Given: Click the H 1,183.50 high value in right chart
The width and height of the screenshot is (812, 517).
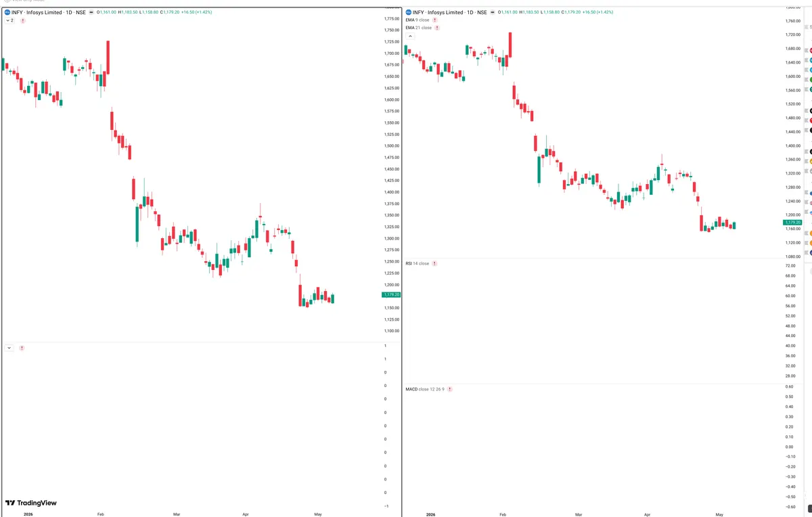Looking at the screenshot, I should click(531, 12).
